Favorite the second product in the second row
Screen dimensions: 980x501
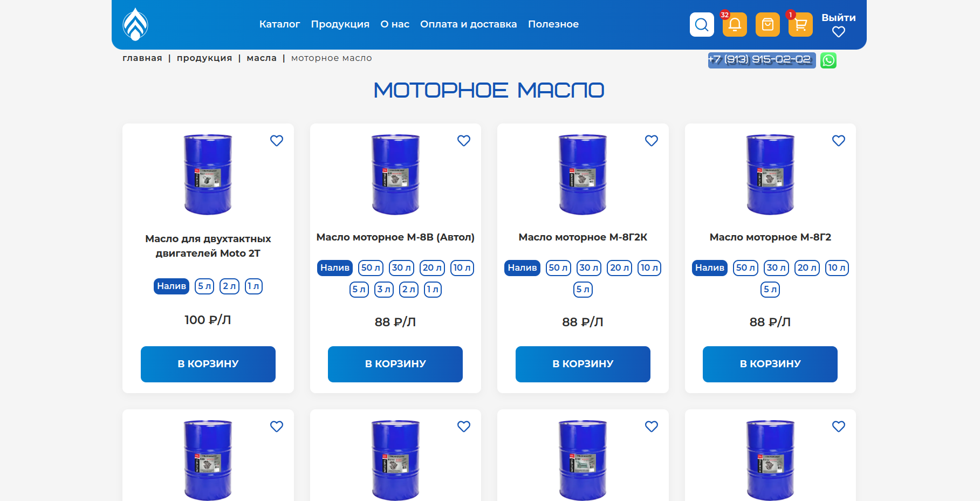point(464,427)
